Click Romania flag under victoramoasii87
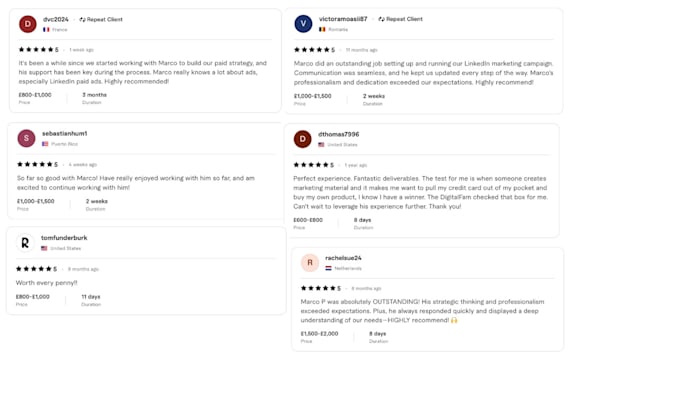Screen dimensions: 680x409 [322, 29]
